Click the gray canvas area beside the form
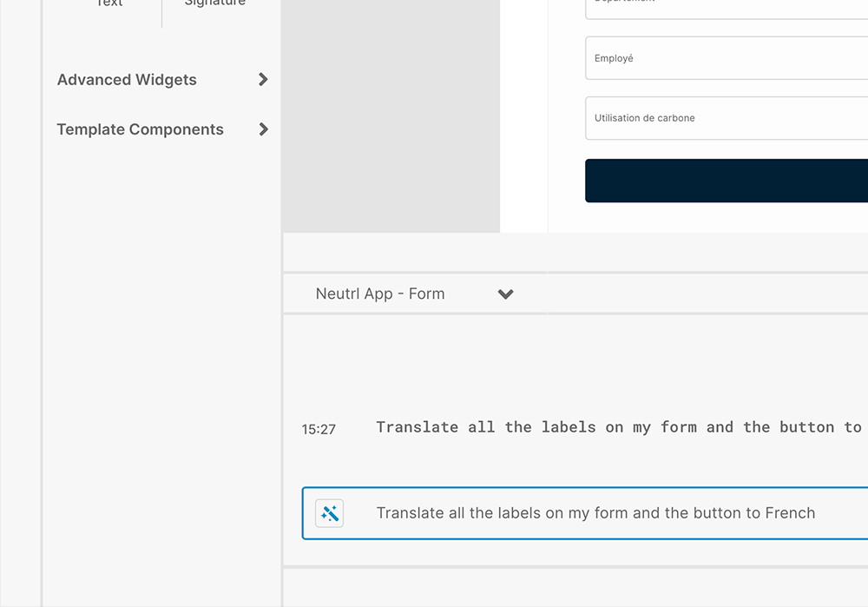 [391, 113]
